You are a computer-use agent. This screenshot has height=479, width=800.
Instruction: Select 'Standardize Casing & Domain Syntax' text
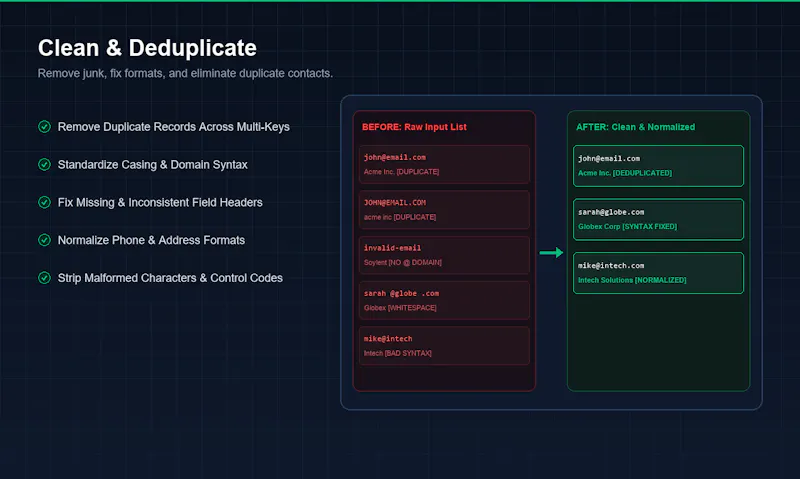(153, 165)
